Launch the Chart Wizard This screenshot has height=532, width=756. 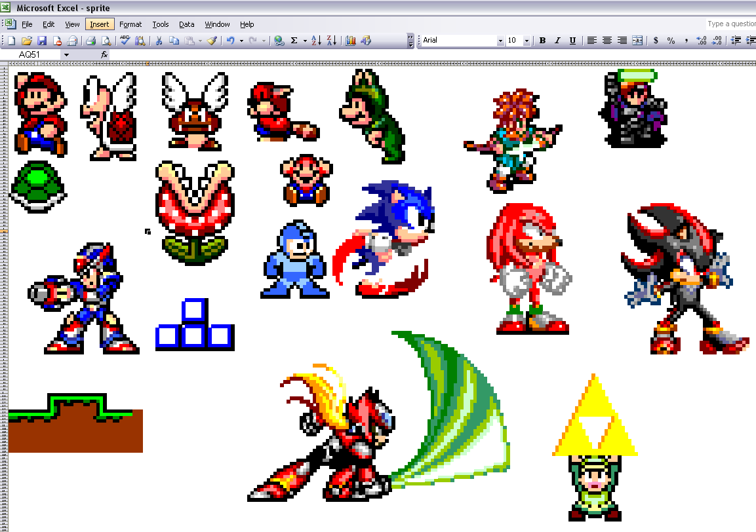[351, 41]
